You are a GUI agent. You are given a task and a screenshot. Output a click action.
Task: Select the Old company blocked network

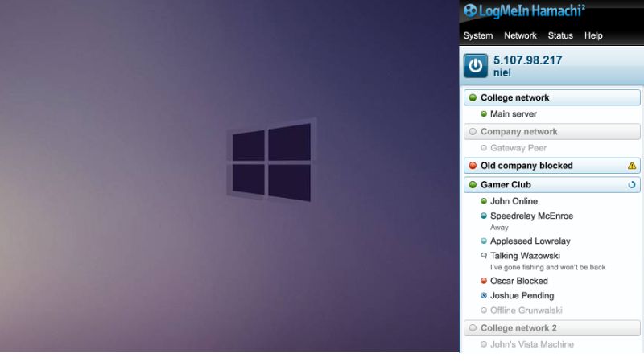[x=551, y=166]
